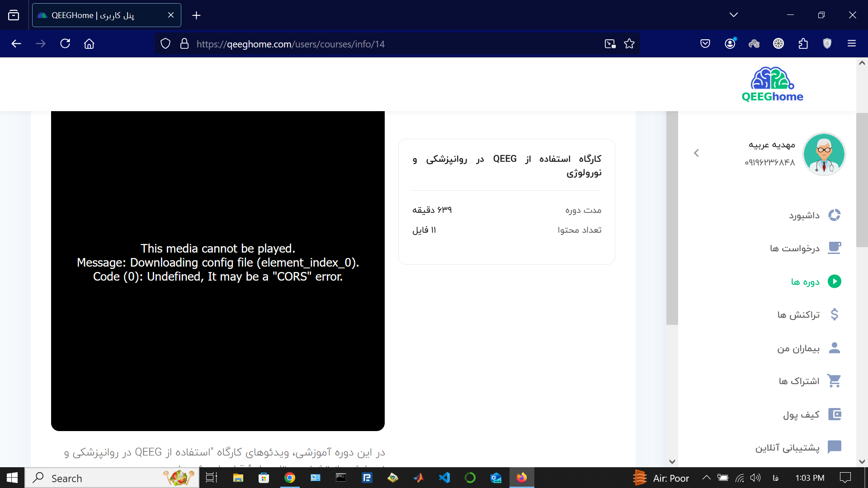Open the Firefox hamburger menu
868x488 pixels.
[x=852, y=44]
